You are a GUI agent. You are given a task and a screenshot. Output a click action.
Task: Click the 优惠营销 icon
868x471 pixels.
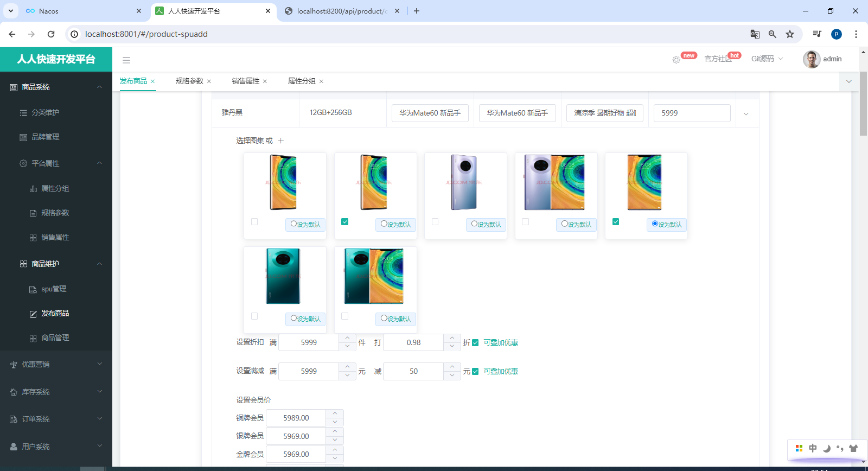pos(14,365)
